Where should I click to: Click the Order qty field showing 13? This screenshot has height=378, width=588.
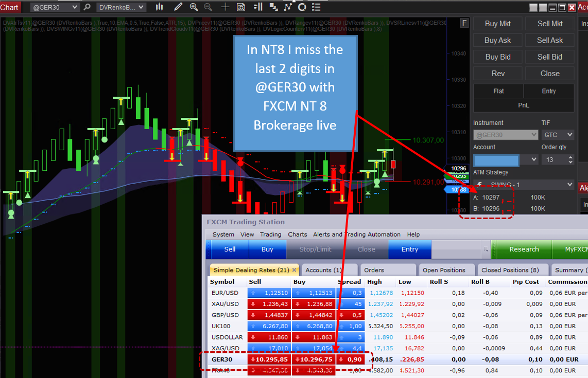click(x=554, y=160)
